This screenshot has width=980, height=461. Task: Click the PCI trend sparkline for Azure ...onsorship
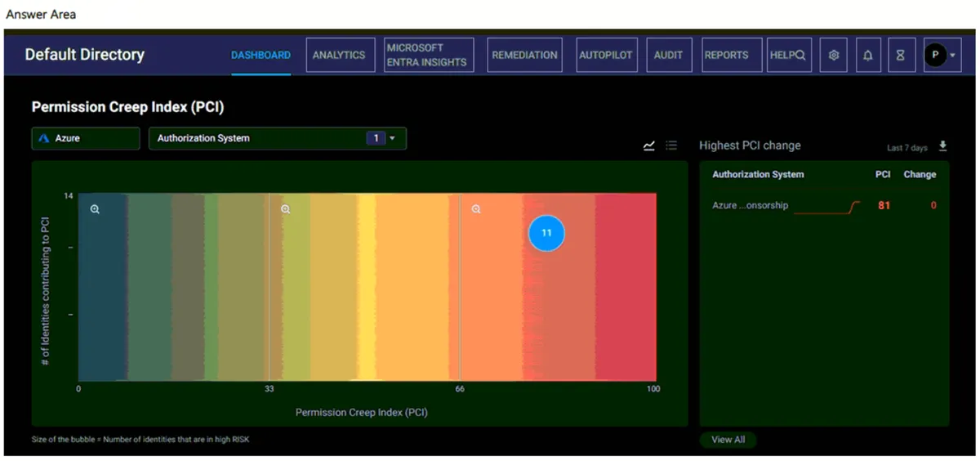826,207
